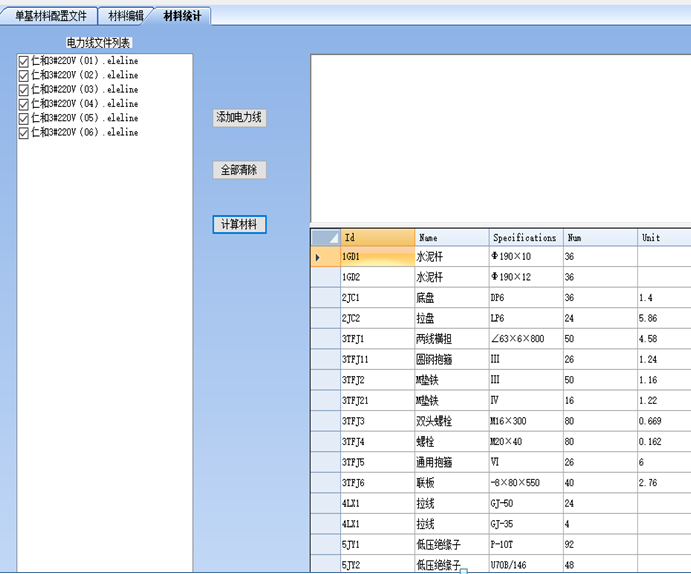Toggle the 仁和3#220V（03）.eleline checkbox
Viewport: 691px width, 574px height.
24,90
